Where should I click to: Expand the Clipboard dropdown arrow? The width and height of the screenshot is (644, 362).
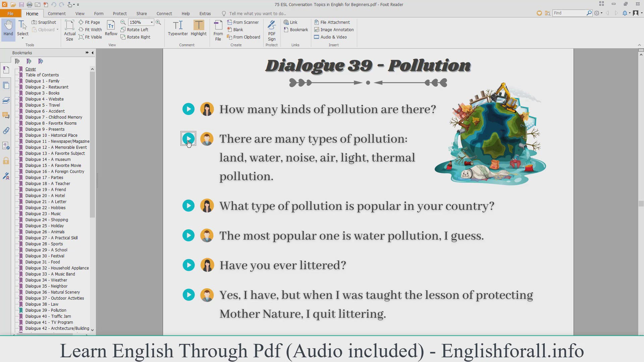point(57,29)
